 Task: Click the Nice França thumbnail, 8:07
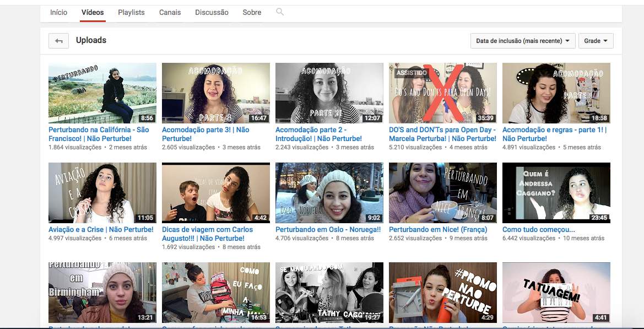click(x=443, y=193)
